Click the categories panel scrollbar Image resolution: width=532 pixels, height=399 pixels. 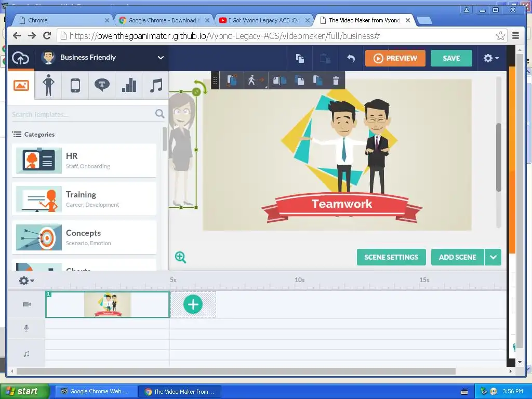point(165,138)
